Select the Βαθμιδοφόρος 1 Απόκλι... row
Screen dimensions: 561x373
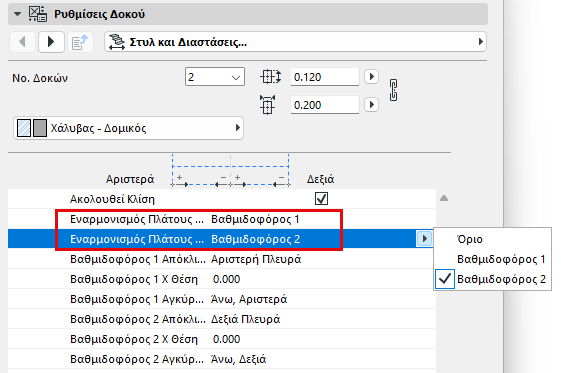coord(221,259)
